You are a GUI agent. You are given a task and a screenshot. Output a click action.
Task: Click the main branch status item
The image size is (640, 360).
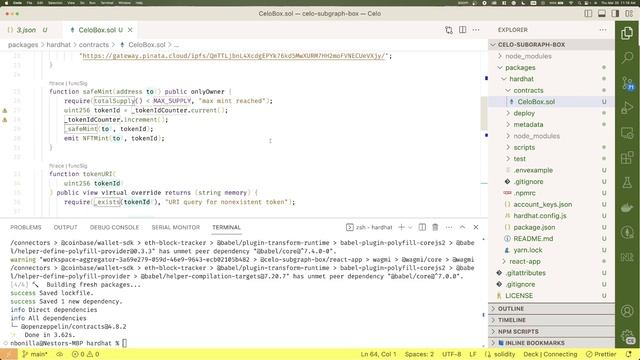[35, 354]
